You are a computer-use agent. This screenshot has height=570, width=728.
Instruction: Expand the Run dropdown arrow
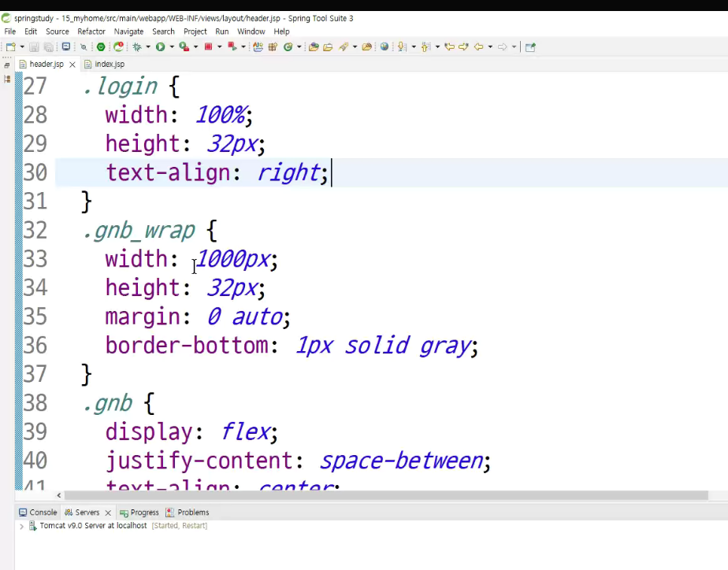click(x=172, y=46)
